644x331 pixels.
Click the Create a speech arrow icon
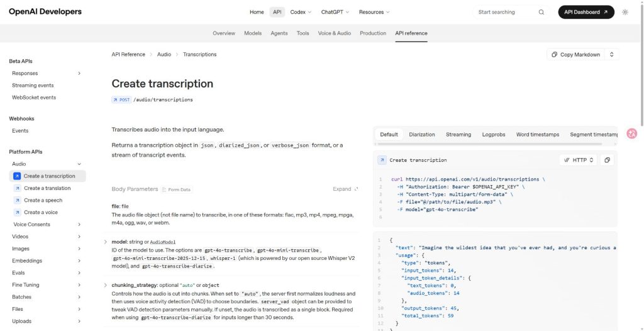pyautogui.click(x=17, y=200)
